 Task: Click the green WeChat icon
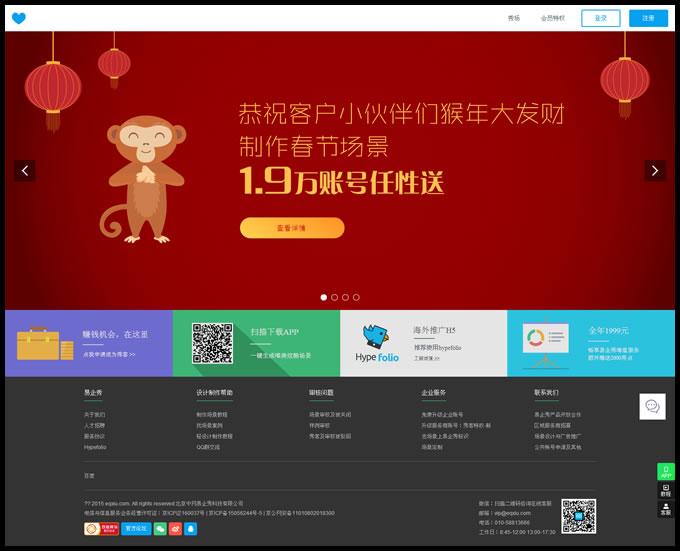click(160, 529)
